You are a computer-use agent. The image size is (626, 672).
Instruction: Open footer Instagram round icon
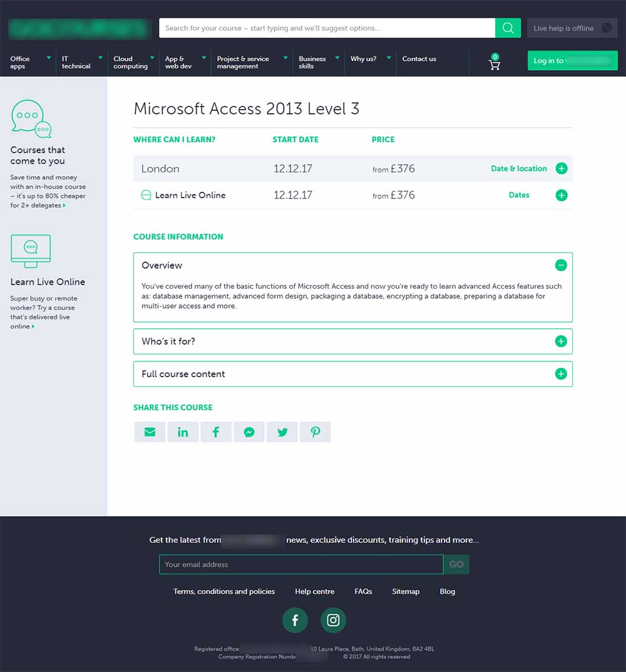333,620
